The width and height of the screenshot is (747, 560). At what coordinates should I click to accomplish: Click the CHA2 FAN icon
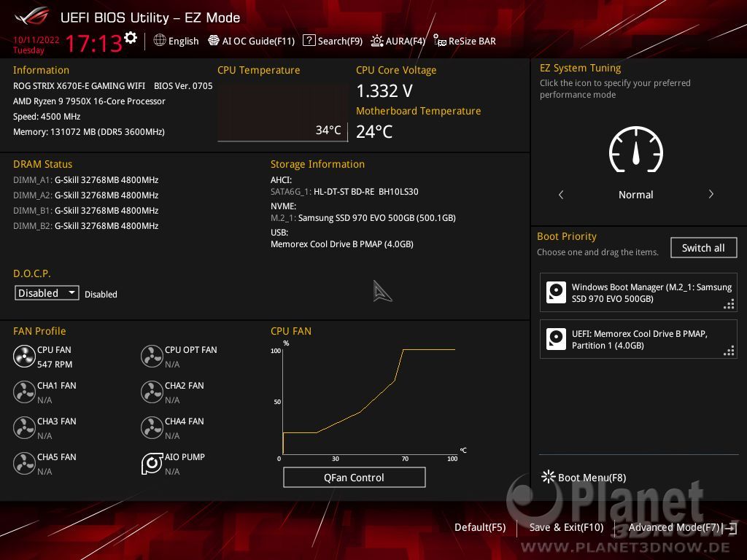[x=152, y=392]
